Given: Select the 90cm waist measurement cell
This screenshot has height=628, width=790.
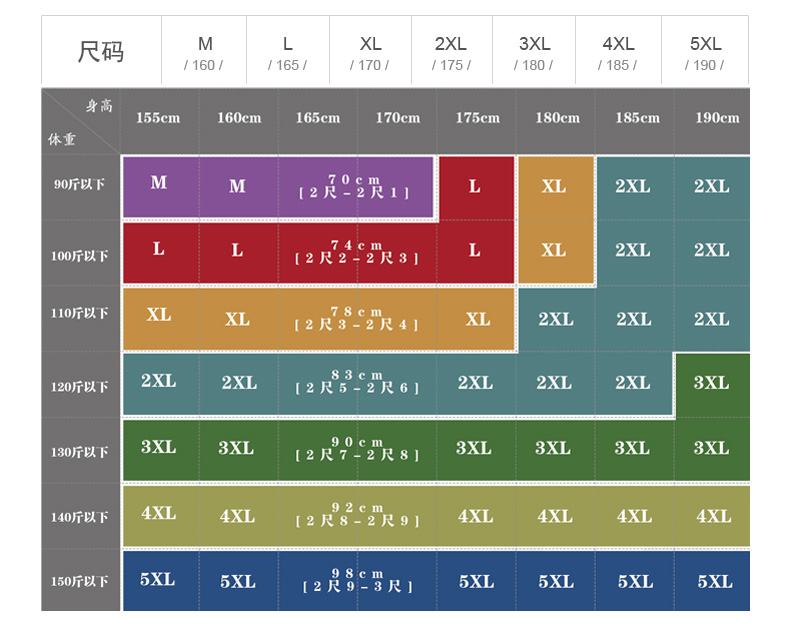Looking at the screenshot, I should [356, 449].
